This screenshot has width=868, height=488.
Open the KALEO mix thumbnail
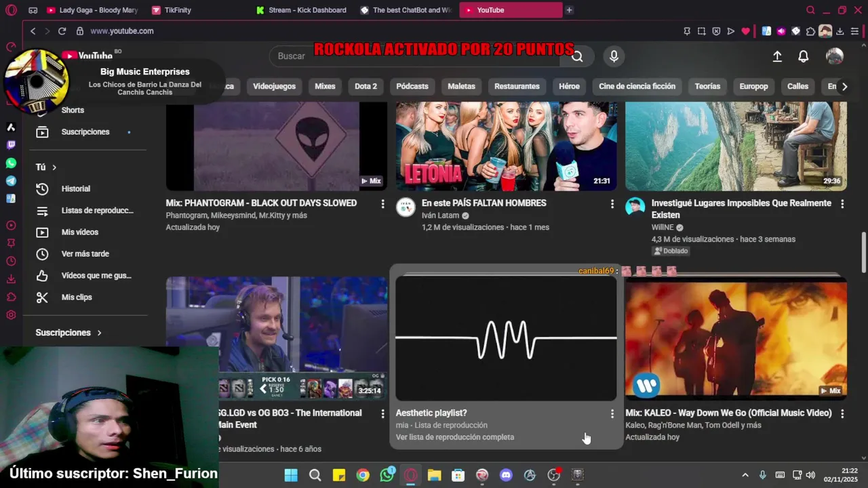[x=736, y=338]
